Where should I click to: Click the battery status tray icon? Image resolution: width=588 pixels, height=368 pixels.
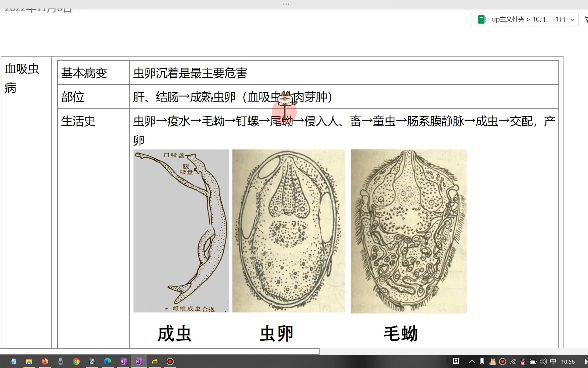click(x=533, y=362)
